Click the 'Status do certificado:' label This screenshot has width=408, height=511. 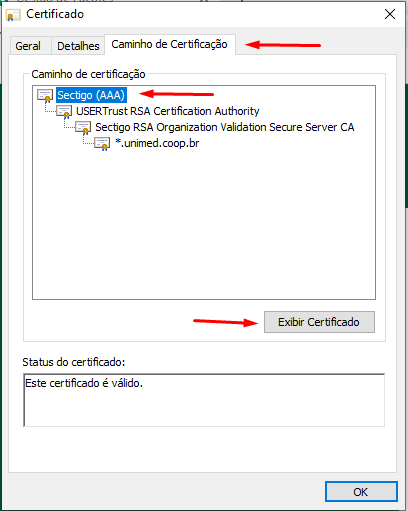coord(74,362)
